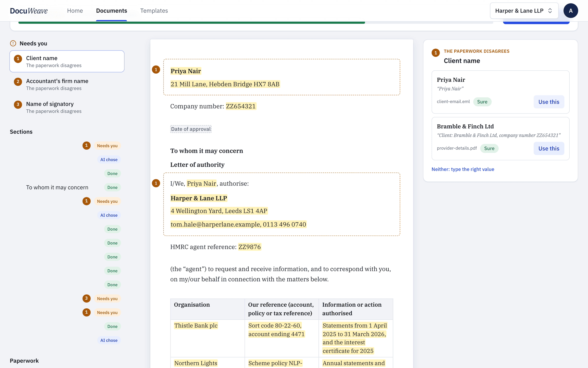Select the Accountant's firm name issue
Viewport: 588px width, 368px height.
point(67,84)
